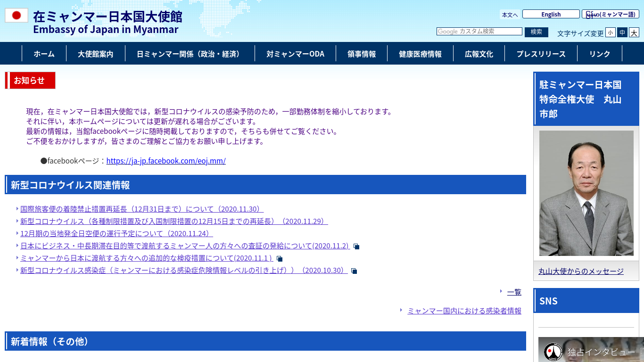Open 査証の発給について (2020.11.2) link
Screen dimensions: 644x362
(185, 246)
